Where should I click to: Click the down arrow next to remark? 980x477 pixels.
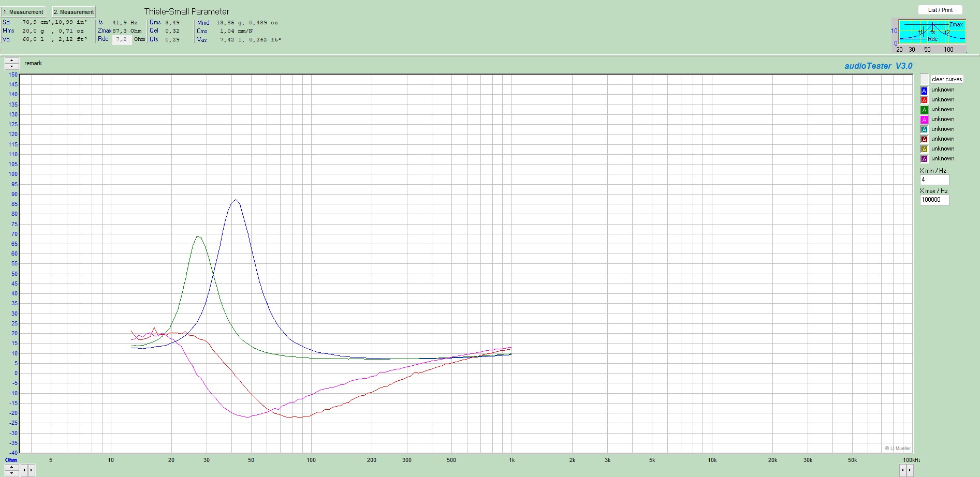coord(11,66)
